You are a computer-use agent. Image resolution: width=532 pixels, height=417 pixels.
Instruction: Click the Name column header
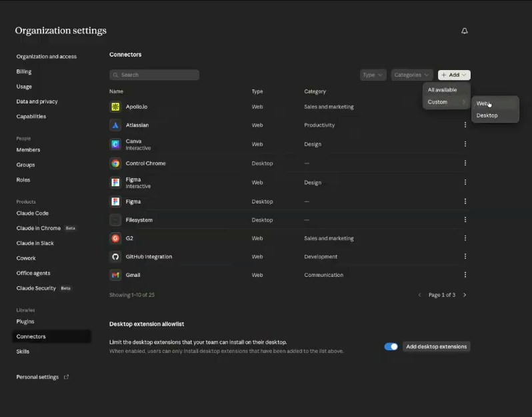[x=116, y=91]
